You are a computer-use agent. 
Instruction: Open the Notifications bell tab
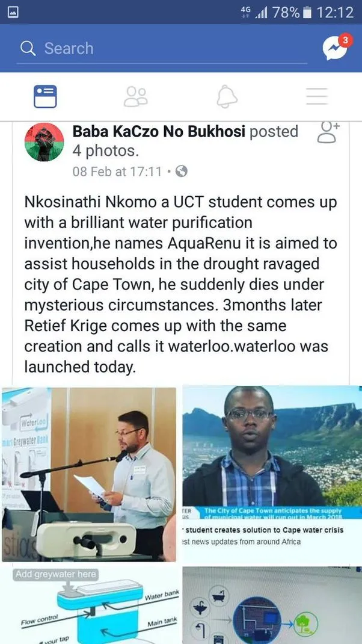point(227,96)
